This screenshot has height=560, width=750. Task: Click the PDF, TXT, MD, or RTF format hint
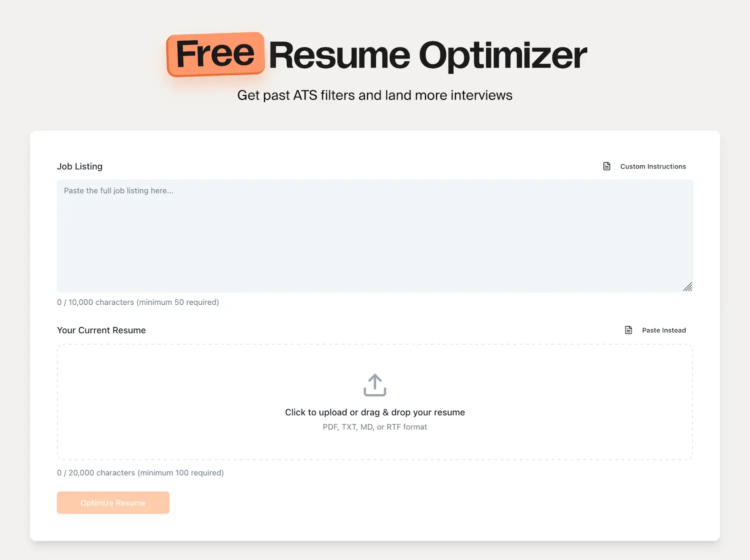coord(374,427)
